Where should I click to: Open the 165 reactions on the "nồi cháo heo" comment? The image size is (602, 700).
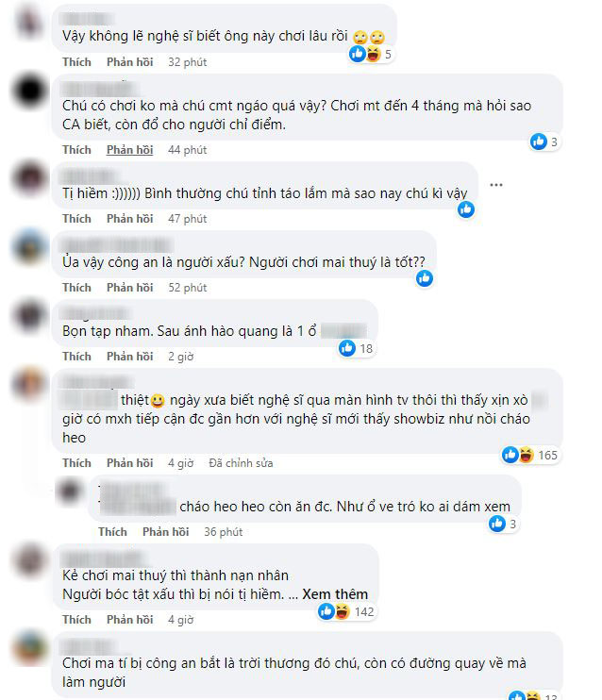529,455
